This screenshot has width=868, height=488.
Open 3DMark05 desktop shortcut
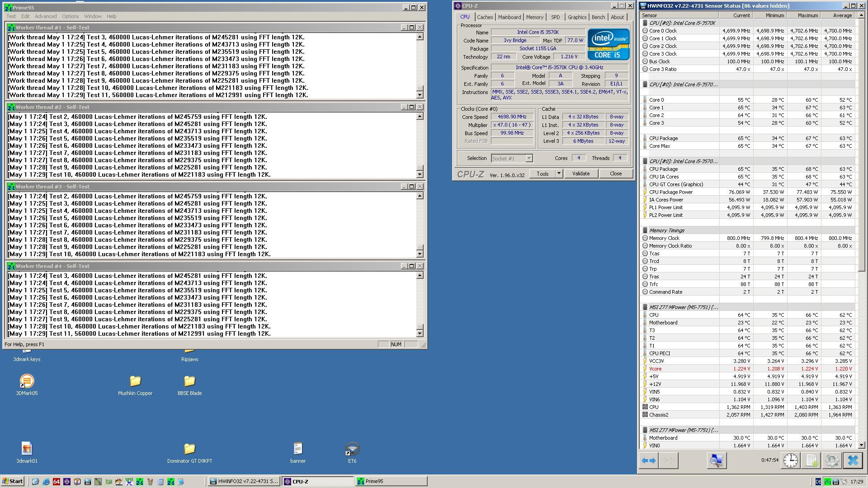[x=27, y=385]
